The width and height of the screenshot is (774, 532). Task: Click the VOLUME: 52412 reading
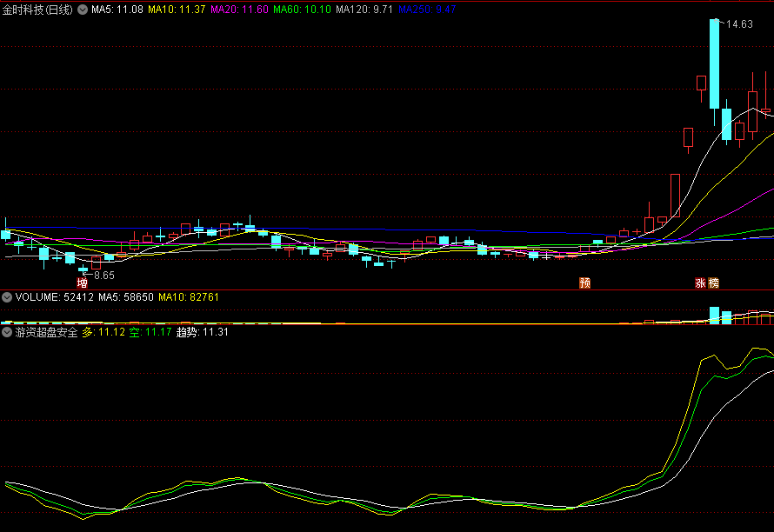coord(54,297)
